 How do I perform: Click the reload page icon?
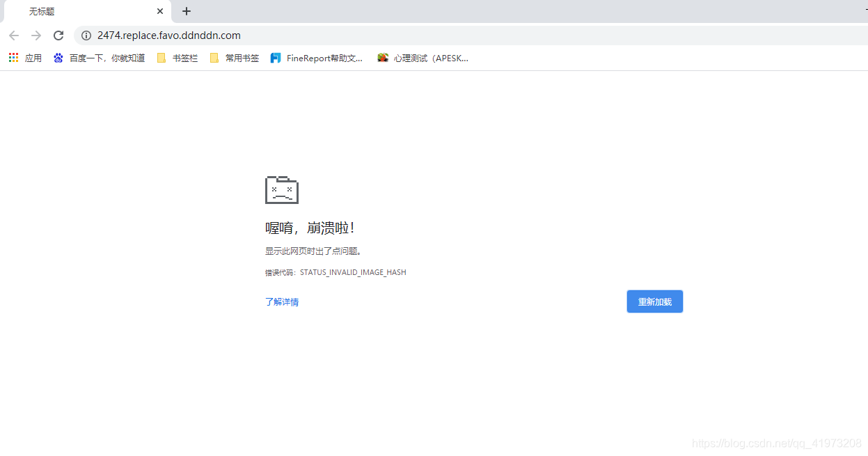pos(58,35)
